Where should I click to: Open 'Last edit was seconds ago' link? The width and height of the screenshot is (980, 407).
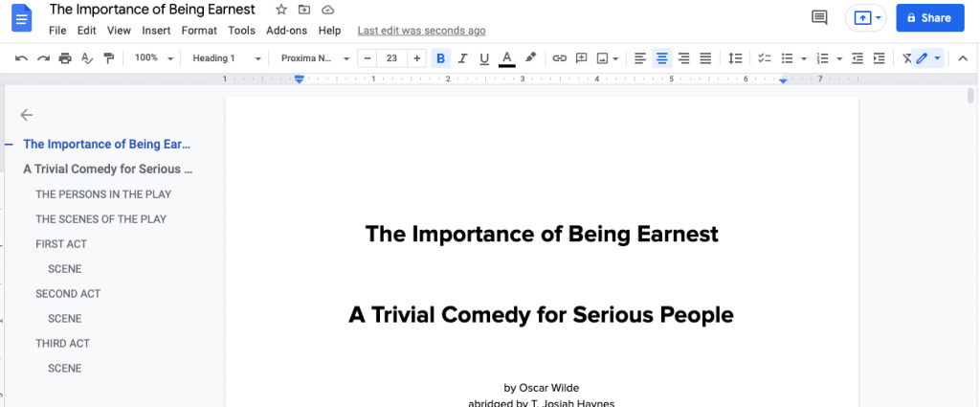coord(421,31)
